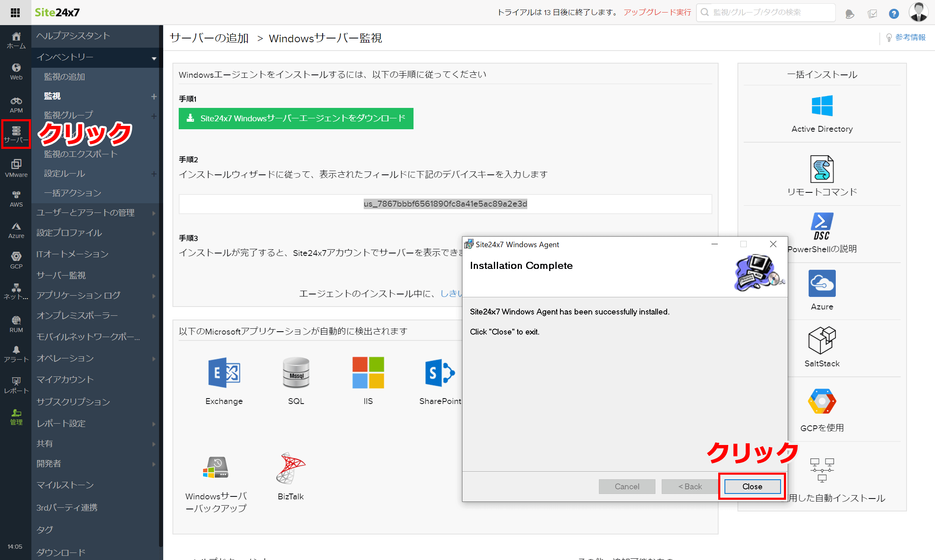Open AWS section in sidebar

tap(16, 199)
